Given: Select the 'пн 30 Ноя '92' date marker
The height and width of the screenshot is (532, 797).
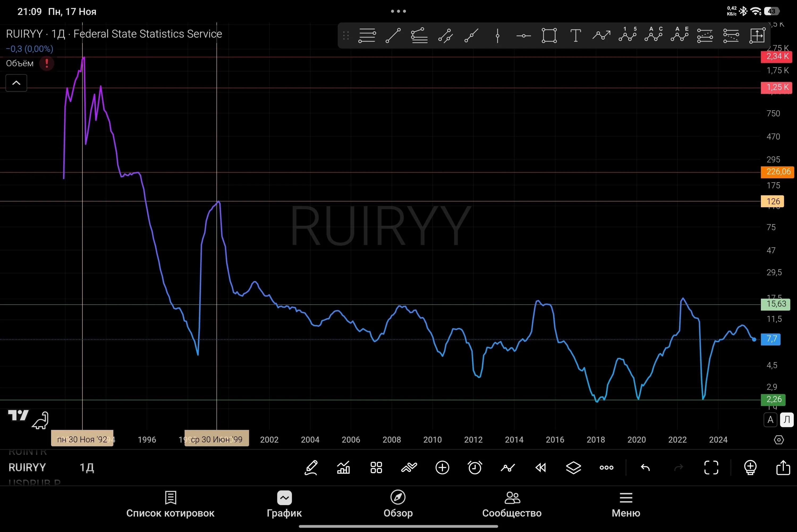Looking at the screenshot, I should click(82, 439).
